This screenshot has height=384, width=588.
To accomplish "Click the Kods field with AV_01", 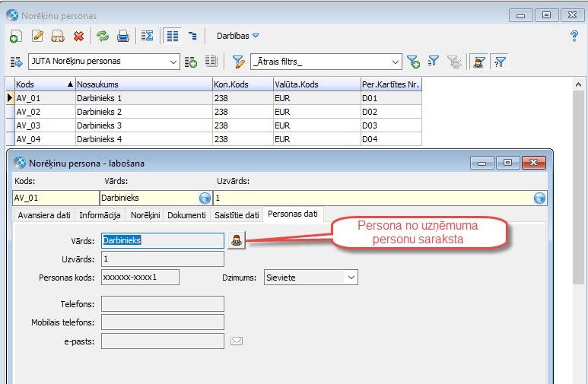I will [x=56, y=198].
